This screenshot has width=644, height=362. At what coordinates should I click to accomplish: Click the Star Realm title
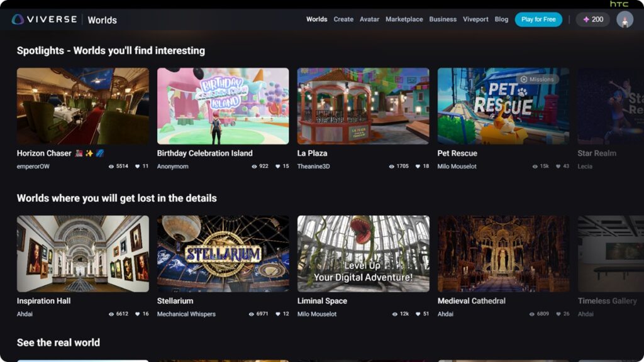597,153
